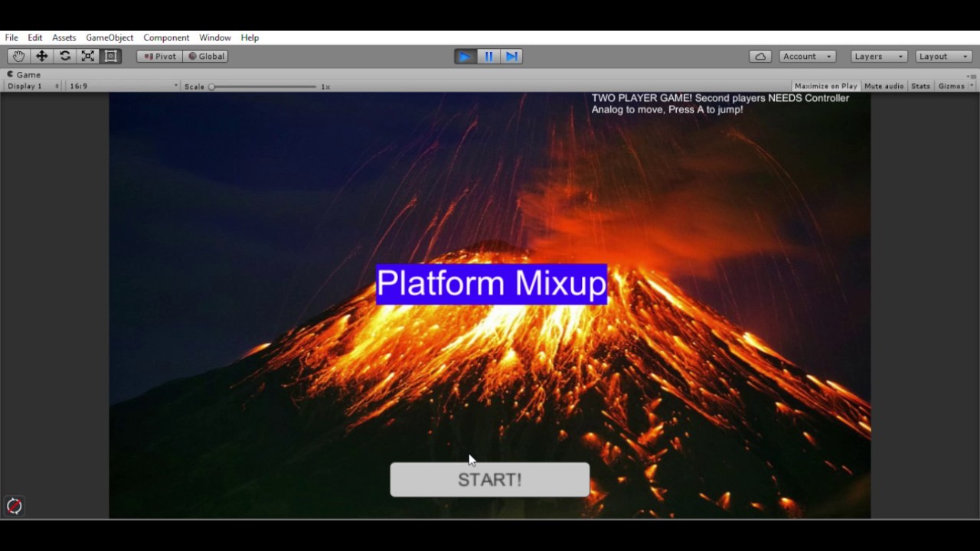Open the Layers dropdown
The height and width of the screenshot is (551, 980).
coord(879,56)
